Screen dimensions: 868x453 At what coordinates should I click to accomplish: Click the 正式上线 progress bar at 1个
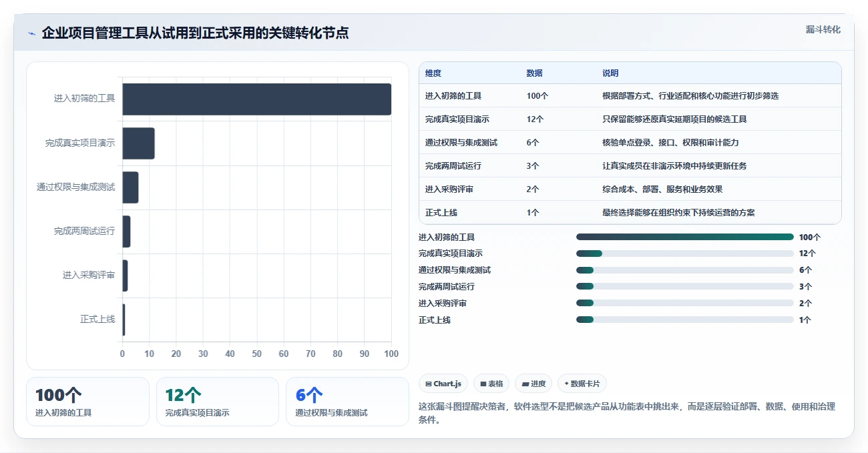coord(685,320)
